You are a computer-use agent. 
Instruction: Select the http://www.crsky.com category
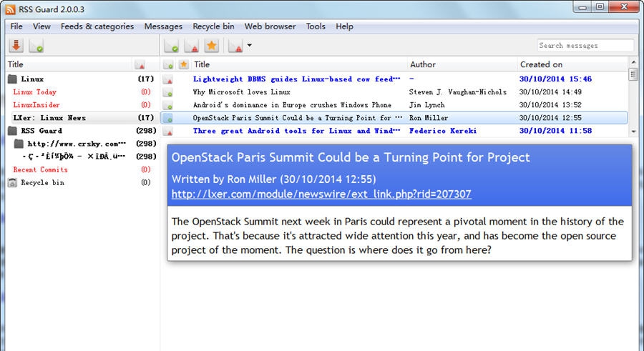77,144
